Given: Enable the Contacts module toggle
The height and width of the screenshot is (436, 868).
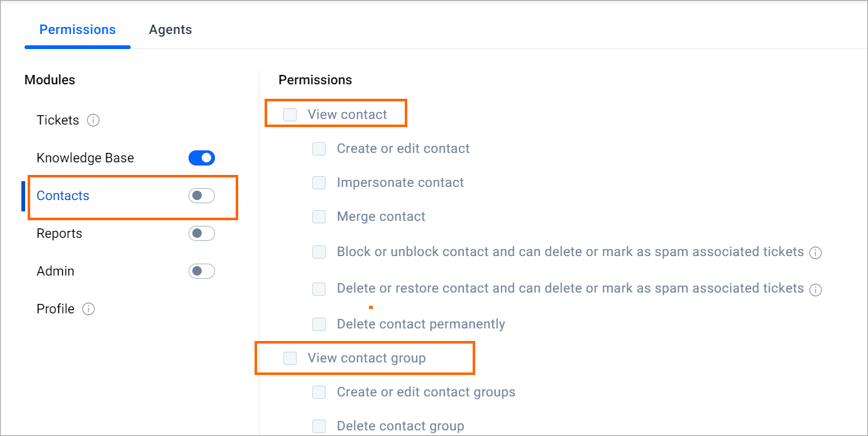Looking at the screenshot, I should point(202,196).
